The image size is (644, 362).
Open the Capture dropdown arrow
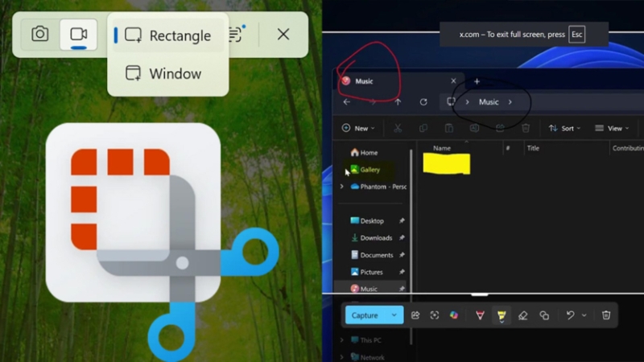[x=394, y=315]
